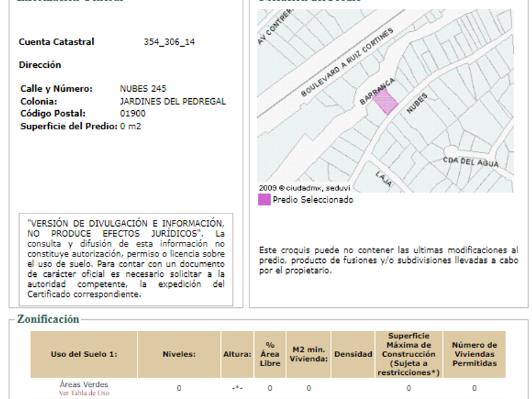Screen dimensions: 532x399
Task: Click the NUBES street label on map
Action: (x=417, y=103)
